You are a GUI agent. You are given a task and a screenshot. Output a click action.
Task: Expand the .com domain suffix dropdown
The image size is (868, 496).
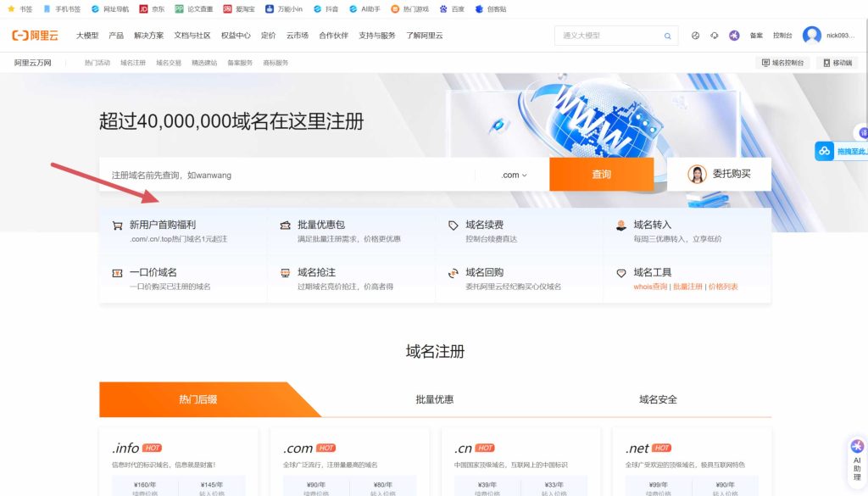[514, 175]
